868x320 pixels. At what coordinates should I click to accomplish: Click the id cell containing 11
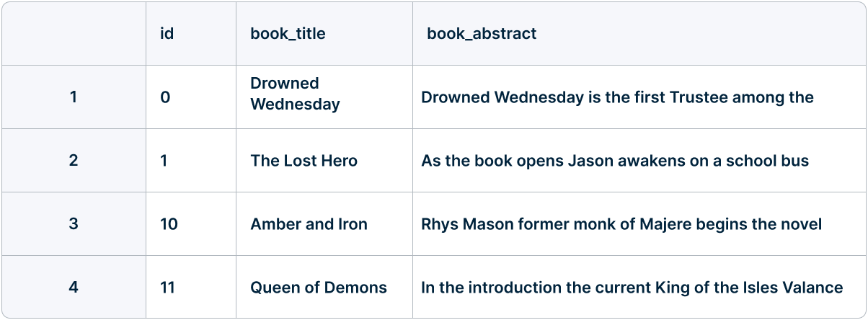pyautogui.click(x=168, y=288)
